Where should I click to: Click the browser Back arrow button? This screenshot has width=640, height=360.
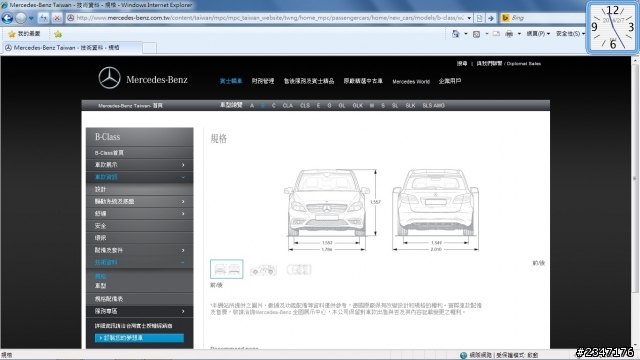click(x=7, y=18)
